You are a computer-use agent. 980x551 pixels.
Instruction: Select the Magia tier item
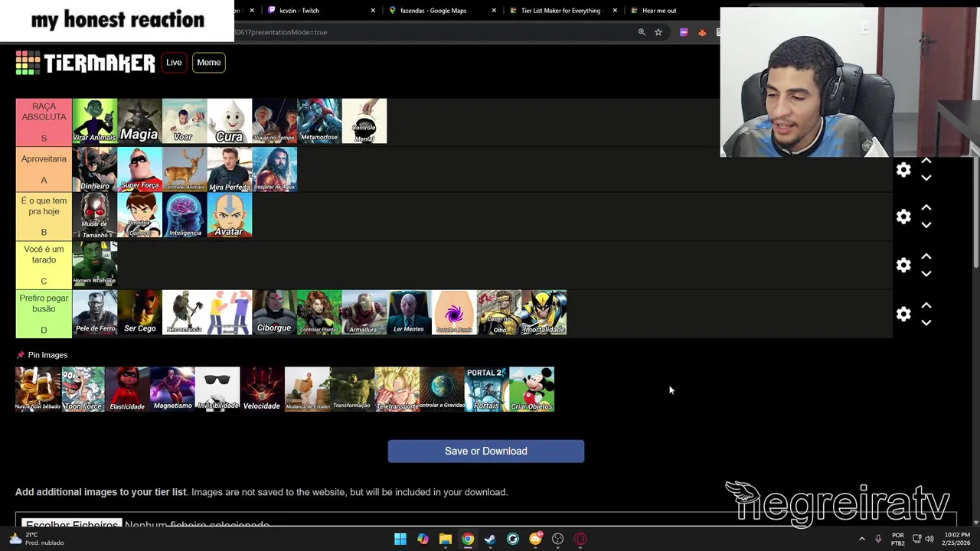coord(139,121)
